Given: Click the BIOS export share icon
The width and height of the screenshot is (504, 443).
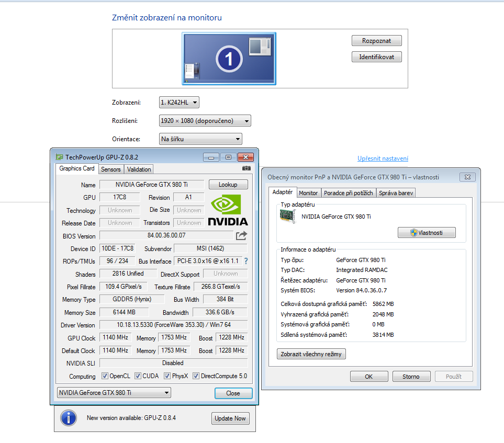Looking at the screenshot, I should (241, 236).
